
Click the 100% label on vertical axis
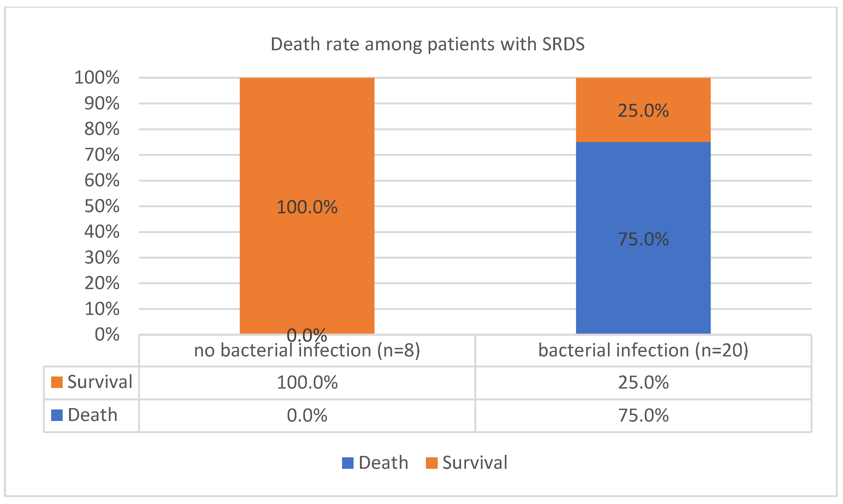[97, 78]
